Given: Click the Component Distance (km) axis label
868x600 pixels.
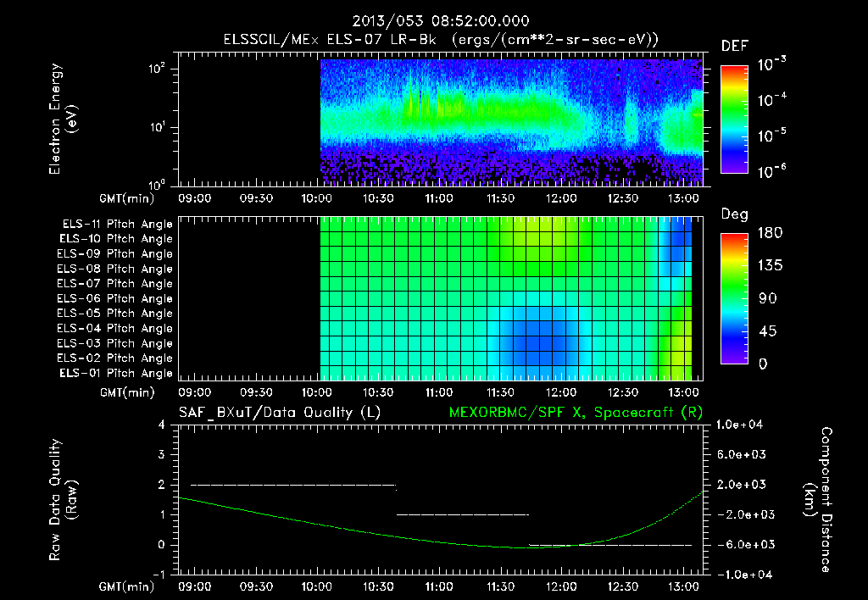Looking at the screenshot, I should 818,500.
